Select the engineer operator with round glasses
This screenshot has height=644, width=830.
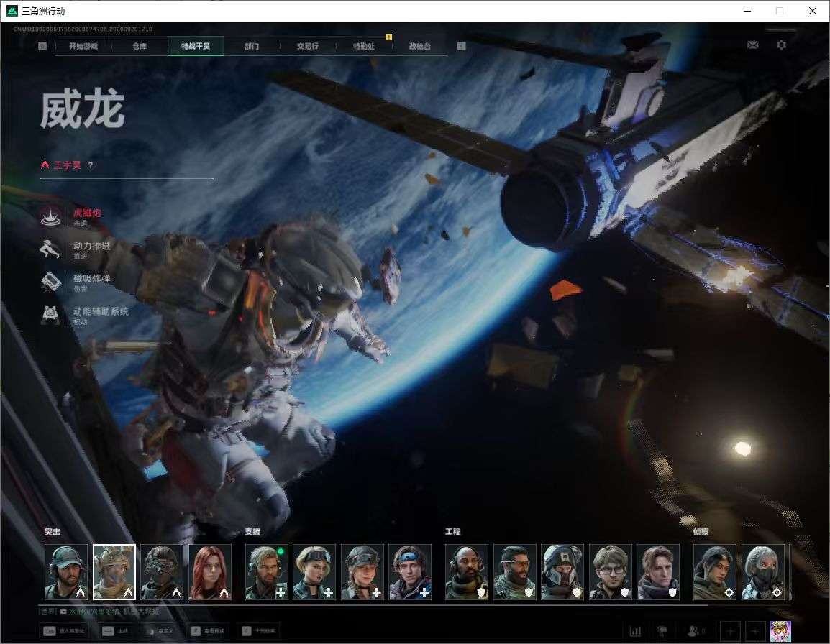[611, 572]
